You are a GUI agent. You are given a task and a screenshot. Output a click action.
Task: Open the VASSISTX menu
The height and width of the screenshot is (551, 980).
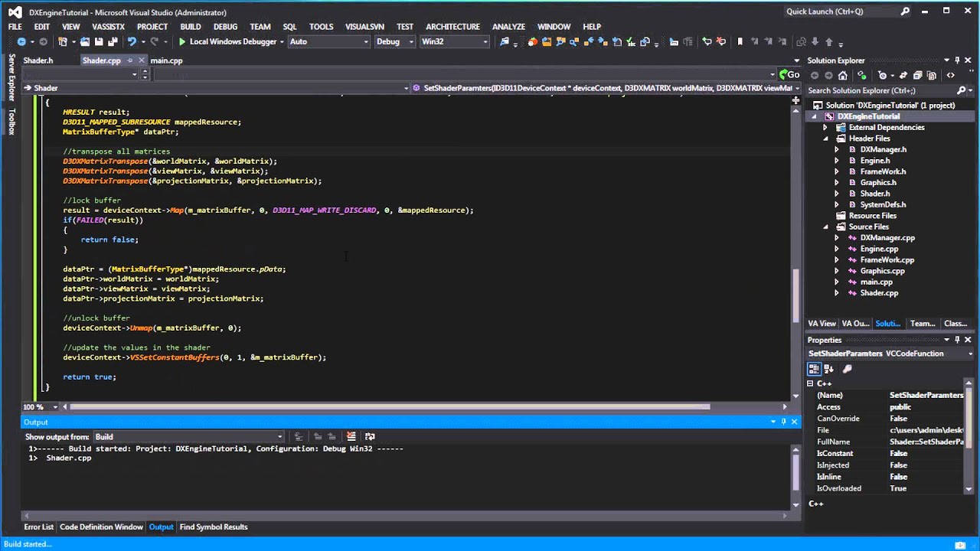pos(108,26)
